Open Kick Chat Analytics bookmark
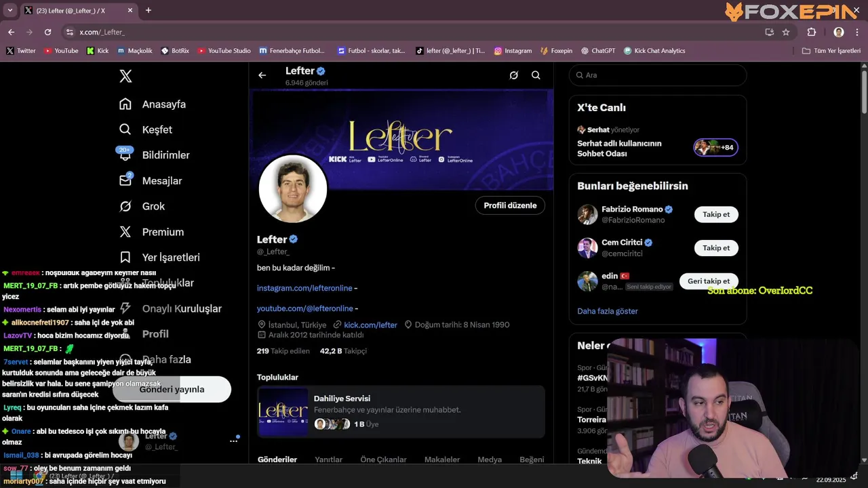The width and height of the screenshot is (868, 488). (654, 51)
